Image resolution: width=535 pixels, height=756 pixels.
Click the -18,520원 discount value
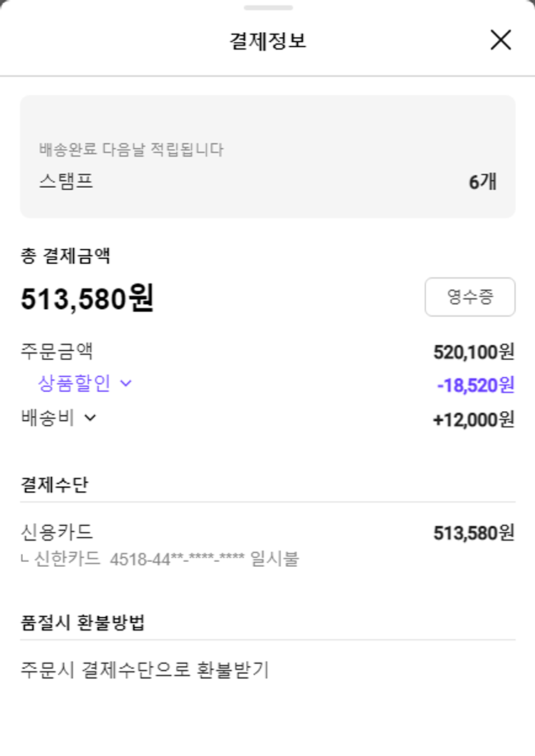tap(475, 385)
